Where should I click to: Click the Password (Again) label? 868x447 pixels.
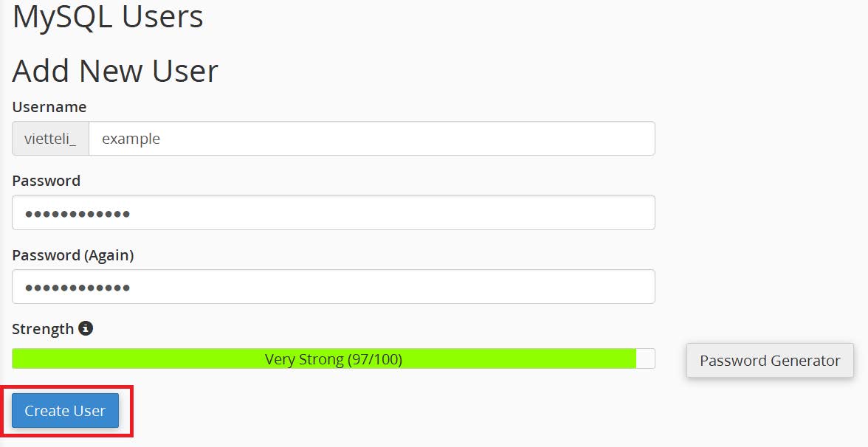72,254
